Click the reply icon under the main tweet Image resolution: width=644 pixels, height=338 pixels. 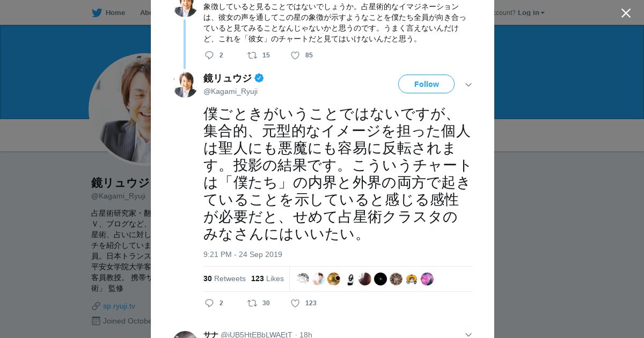[209, 303]
